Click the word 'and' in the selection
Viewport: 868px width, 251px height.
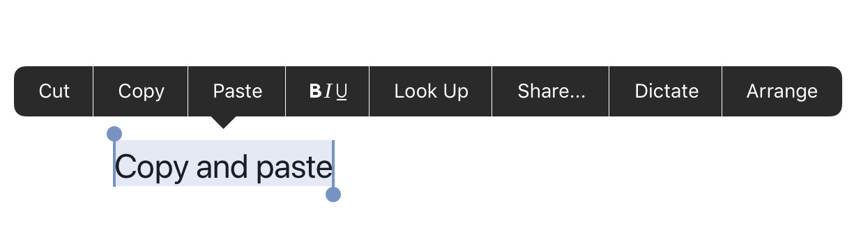[222, 167]
